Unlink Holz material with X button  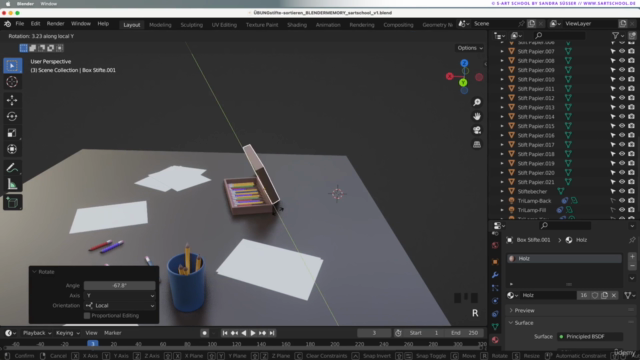coord(613,295)
